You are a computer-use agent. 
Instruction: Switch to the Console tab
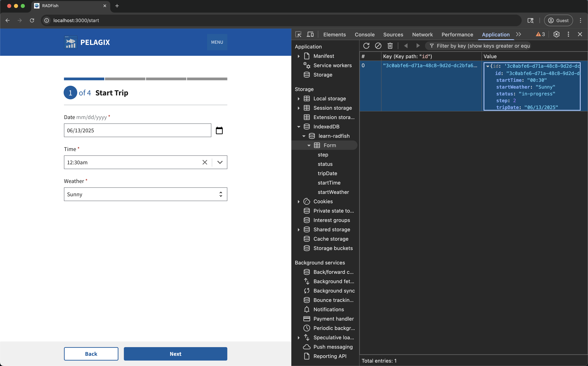tap(364, 34)
